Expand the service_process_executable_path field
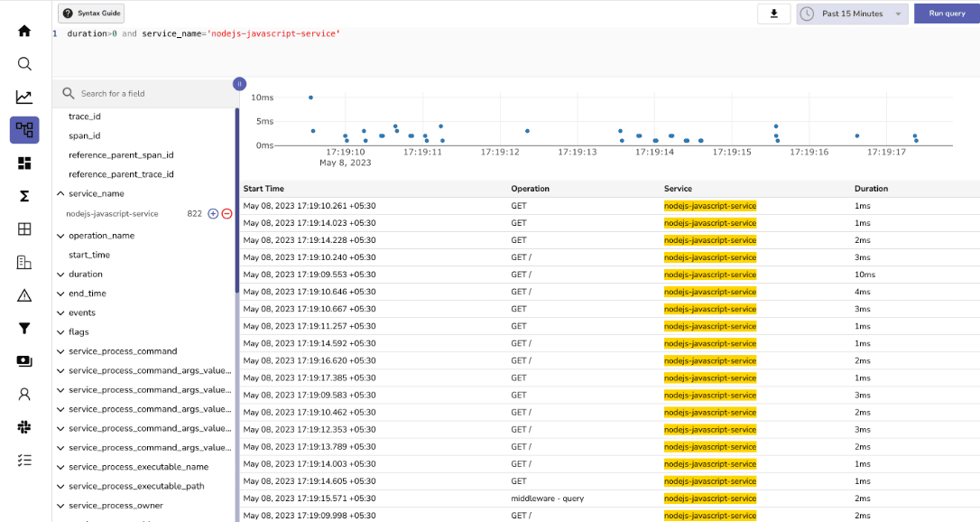The width and height of the screenshot is (980, 522). 60,487
